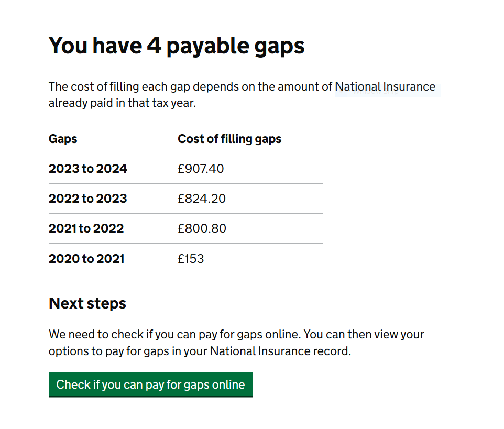Click the £800.80 cost value
Image resolution: width=504 pixels, height=429 pixels.
click(202, 228)
